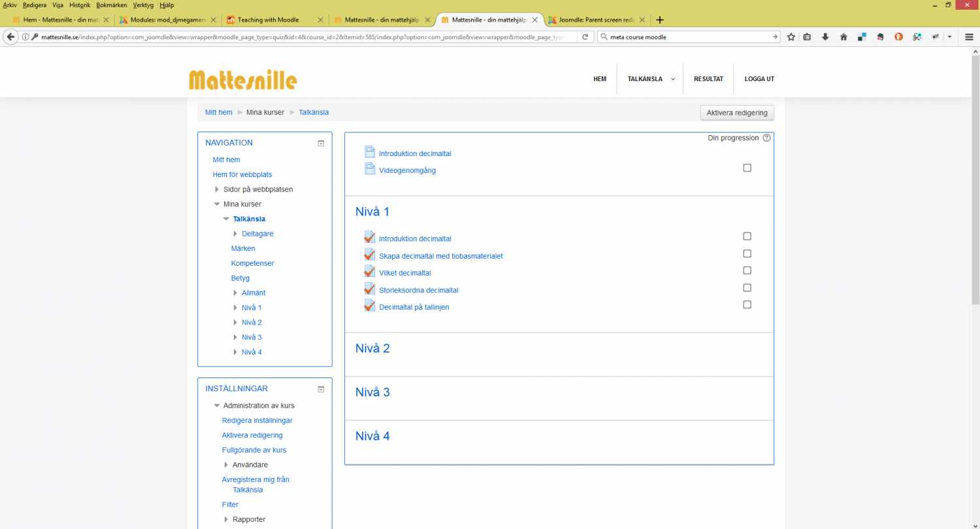Mark Storleksordna decimaltal as done

click(x=747, y=287)
